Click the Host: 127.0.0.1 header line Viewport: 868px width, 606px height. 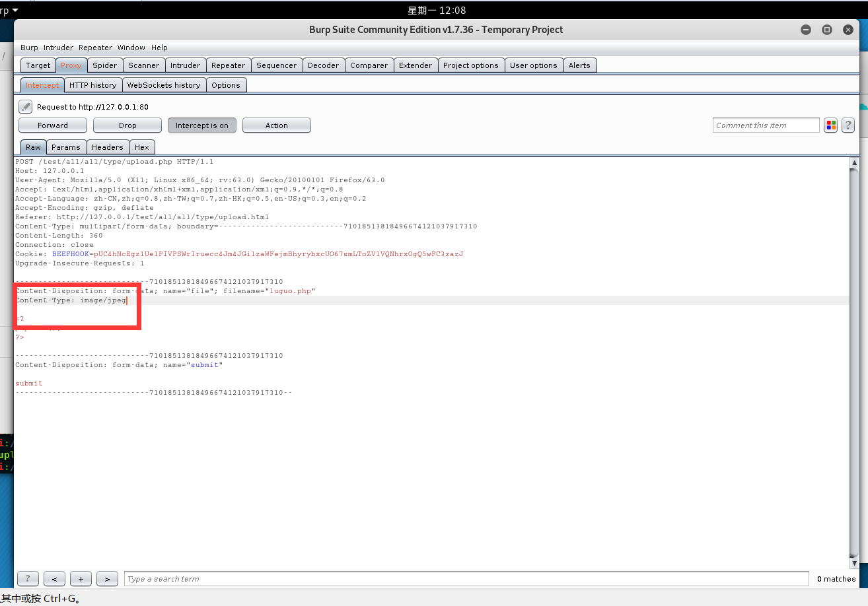pyautogui.click(x=50, y=171)
